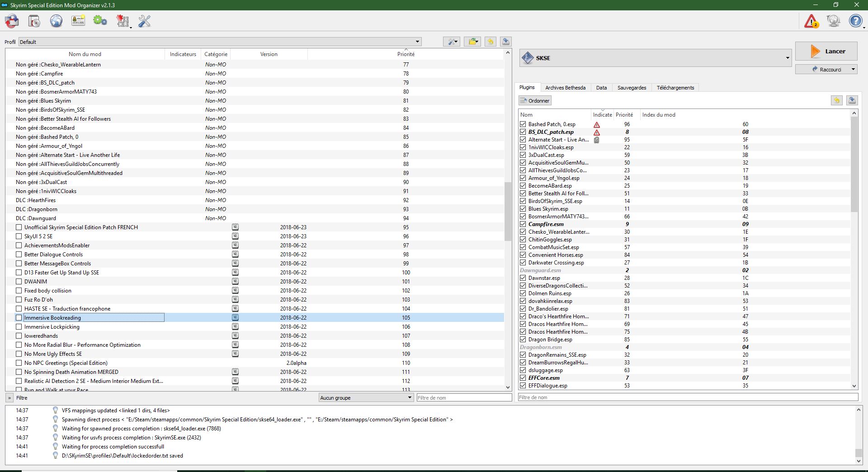Open the wrench and screwdriver settings
The width and height of the screenshot is (868, 472).
144,21
